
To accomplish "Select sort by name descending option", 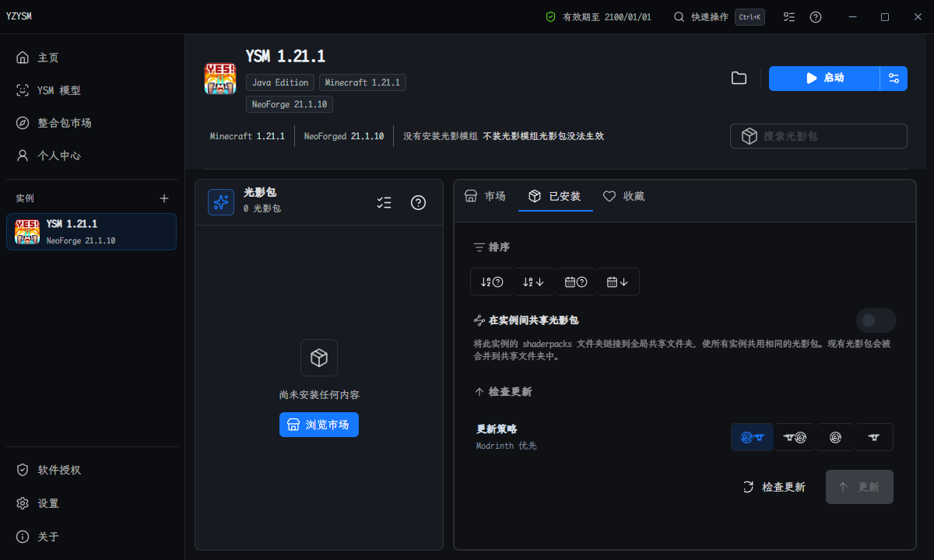I will (534, 282).
